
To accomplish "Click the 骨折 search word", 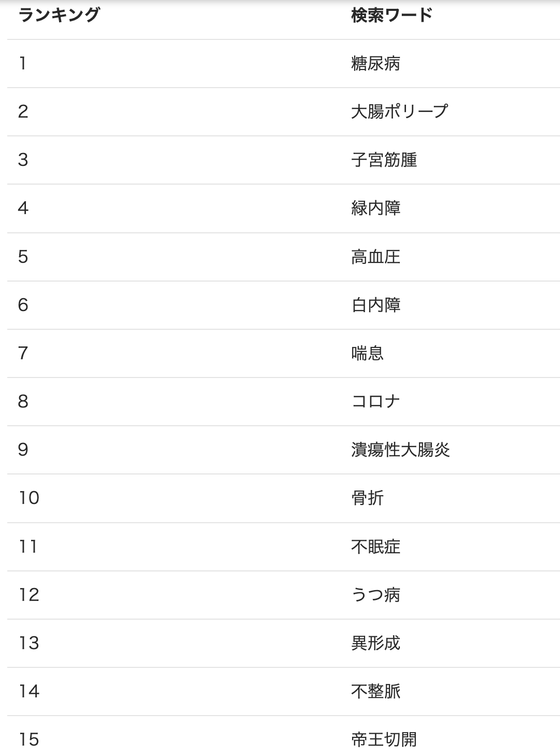I will point(367,498).
